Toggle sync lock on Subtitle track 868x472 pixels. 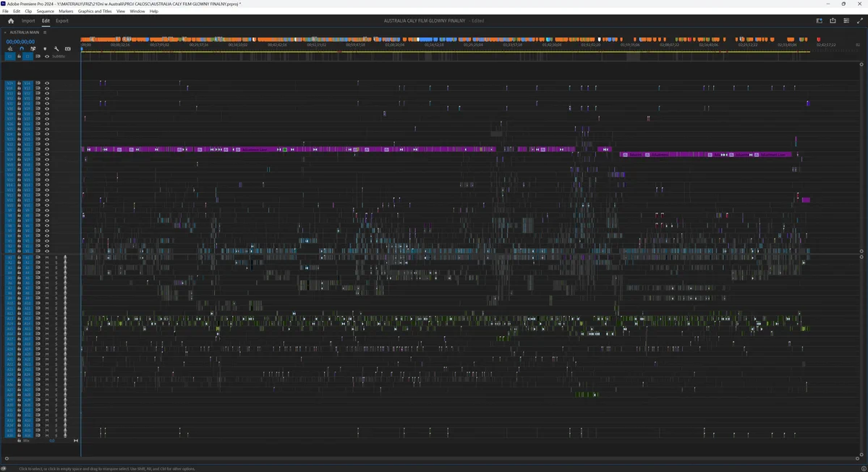[x=38, y=56]
